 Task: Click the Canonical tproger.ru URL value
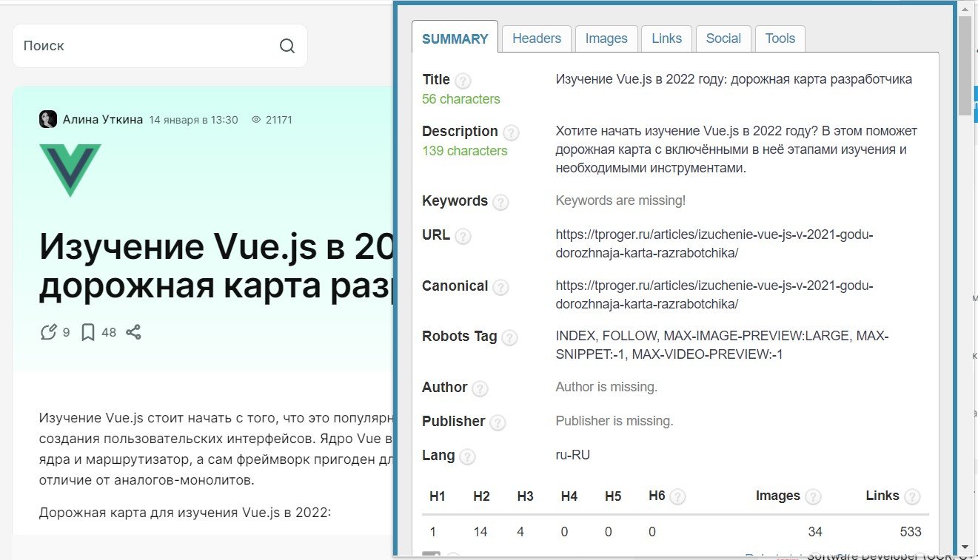coord(714,294)
